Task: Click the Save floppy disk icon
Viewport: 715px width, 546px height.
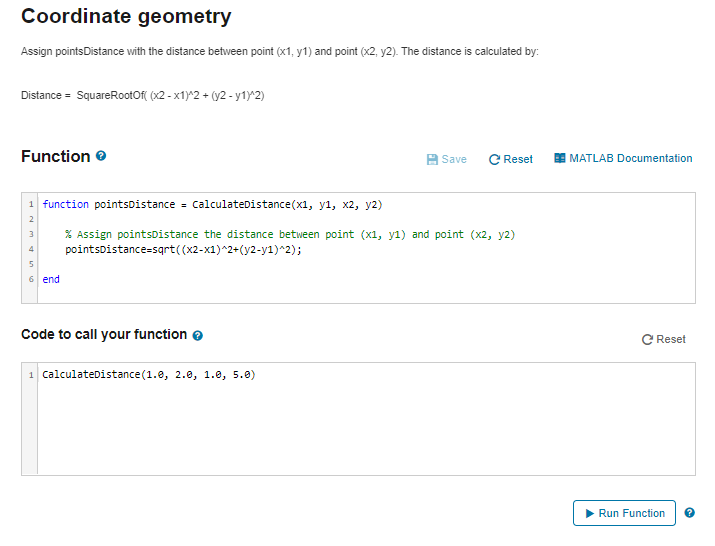Action: [x=432, y=159]
